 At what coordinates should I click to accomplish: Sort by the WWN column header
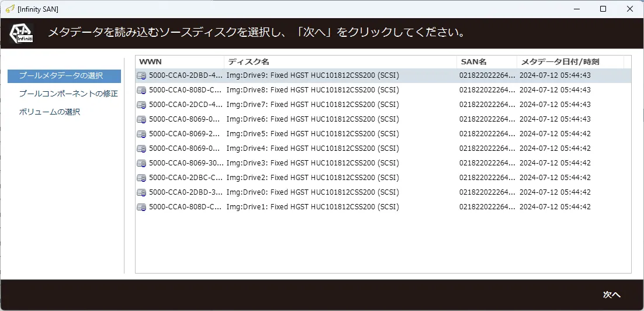click(179, 62)
